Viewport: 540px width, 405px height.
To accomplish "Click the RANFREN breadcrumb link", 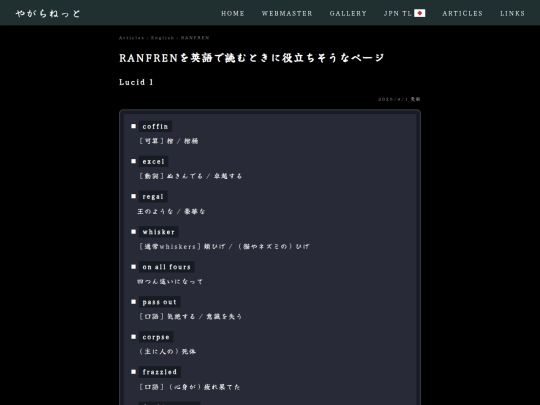I will click(195, 38).
